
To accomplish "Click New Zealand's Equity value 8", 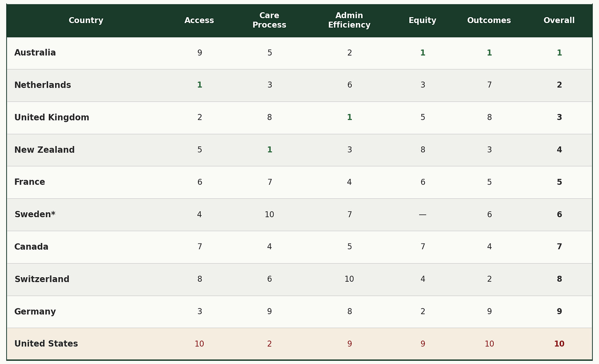I will click(423, 150).
